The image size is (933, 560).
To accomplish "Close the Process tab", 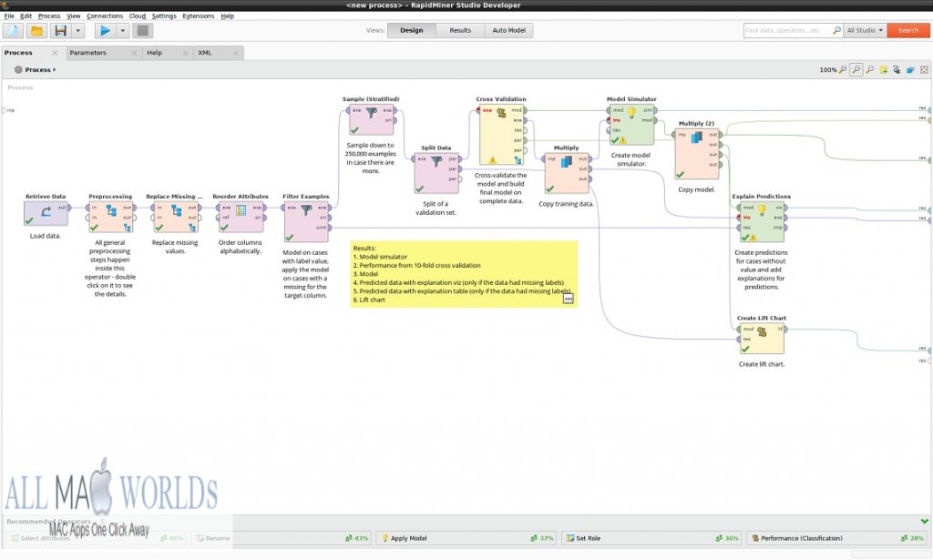I will (x=55, y=53).
